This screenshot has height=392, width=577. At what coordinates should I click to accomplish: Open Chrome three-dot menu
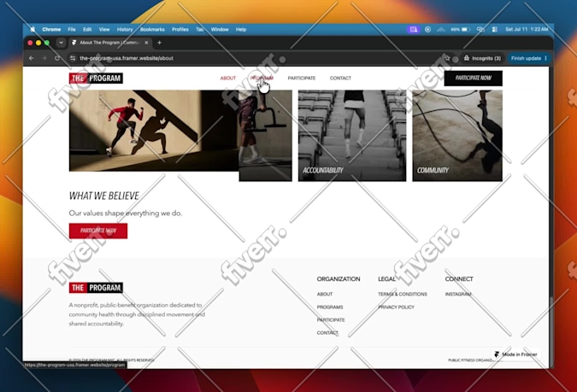(x=546, y=58)
